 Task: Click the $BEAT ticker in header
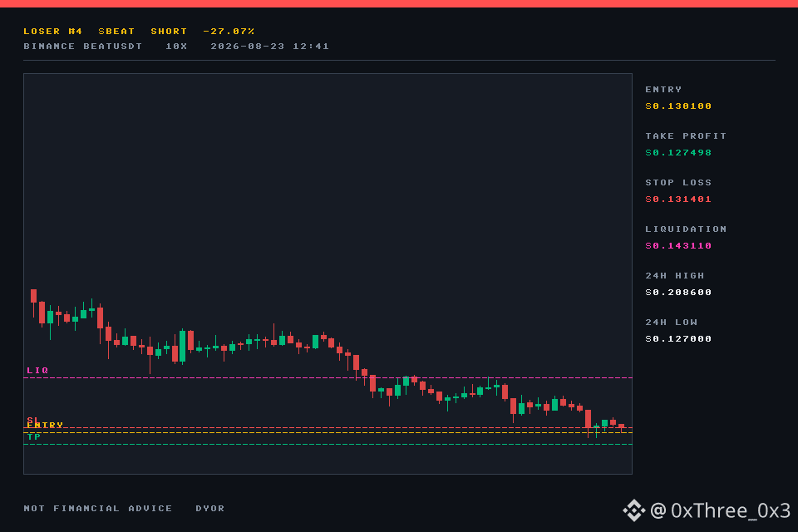pos(116,31)
